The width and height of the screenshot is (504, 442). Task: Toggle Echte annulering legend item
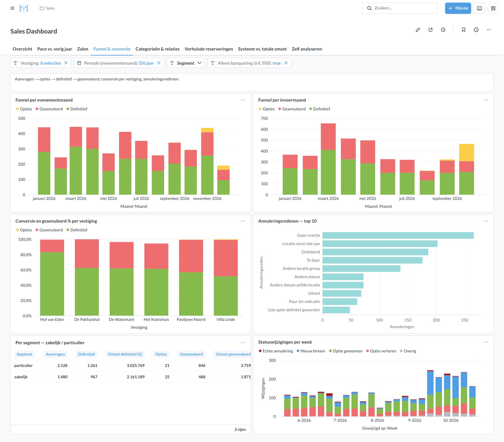click(x=276, y=351)
